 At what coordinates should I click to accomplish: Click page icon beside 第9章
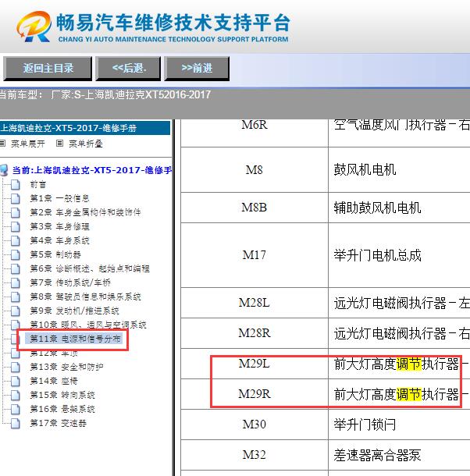[15, 311]
